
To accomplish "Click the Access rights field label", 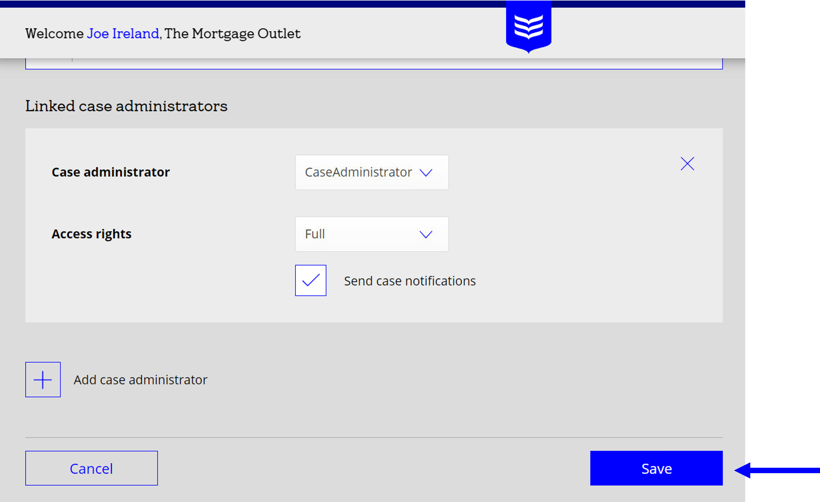I will coord(91,234).
